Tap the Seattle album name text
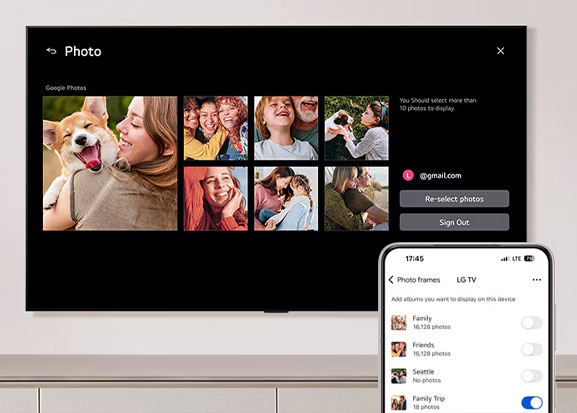Image resolution: width=577 pixels, height=413 pixels. (x=423, y=372)
